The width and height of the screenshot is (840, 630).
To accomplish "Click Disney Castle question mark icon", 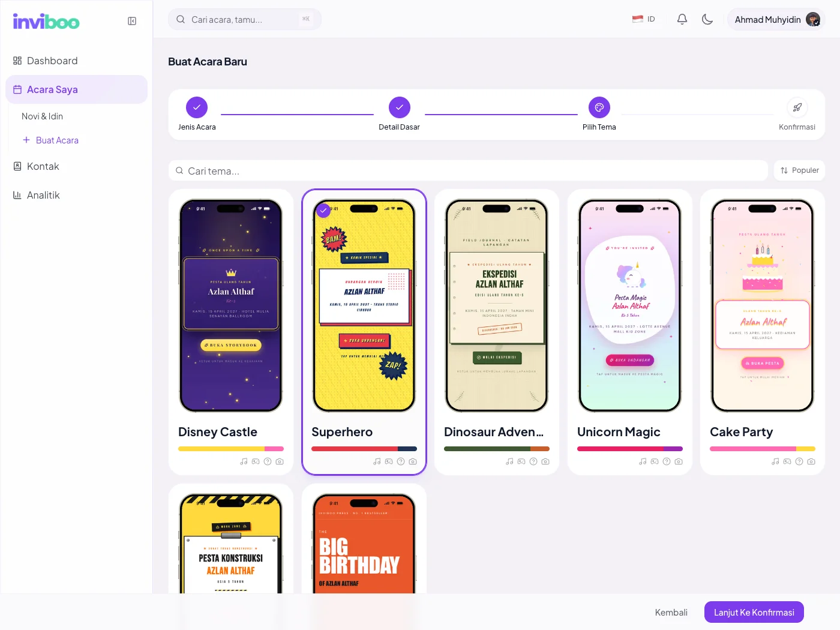I will [268, 461].
